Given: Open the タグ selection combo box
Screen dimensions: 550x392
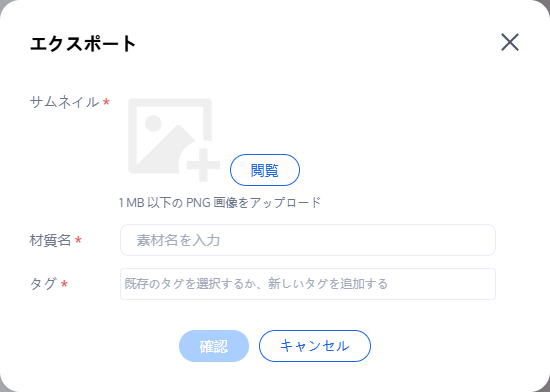Looking at the screenshot, I should coord(308,284).
